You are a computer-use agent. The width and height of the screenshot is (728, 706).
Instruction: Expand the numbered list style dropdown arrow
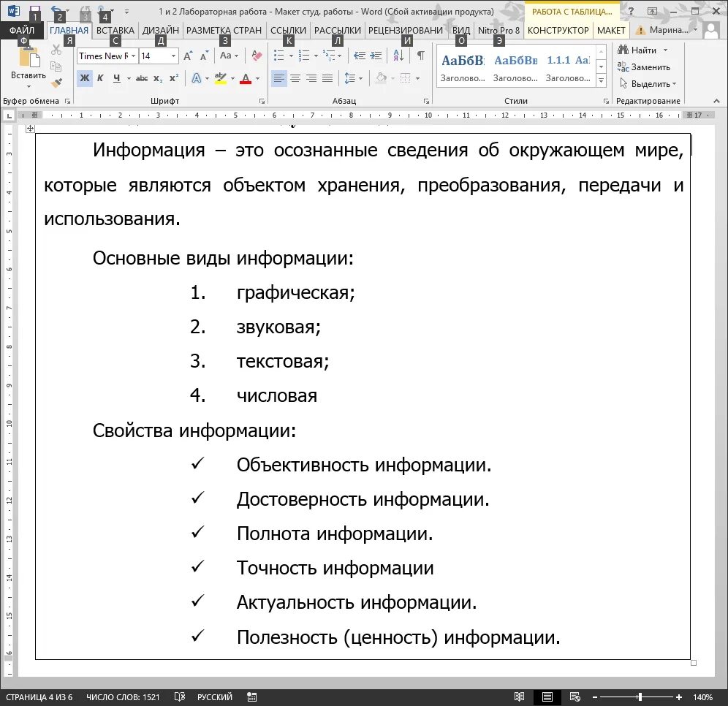tap(316, 56)
